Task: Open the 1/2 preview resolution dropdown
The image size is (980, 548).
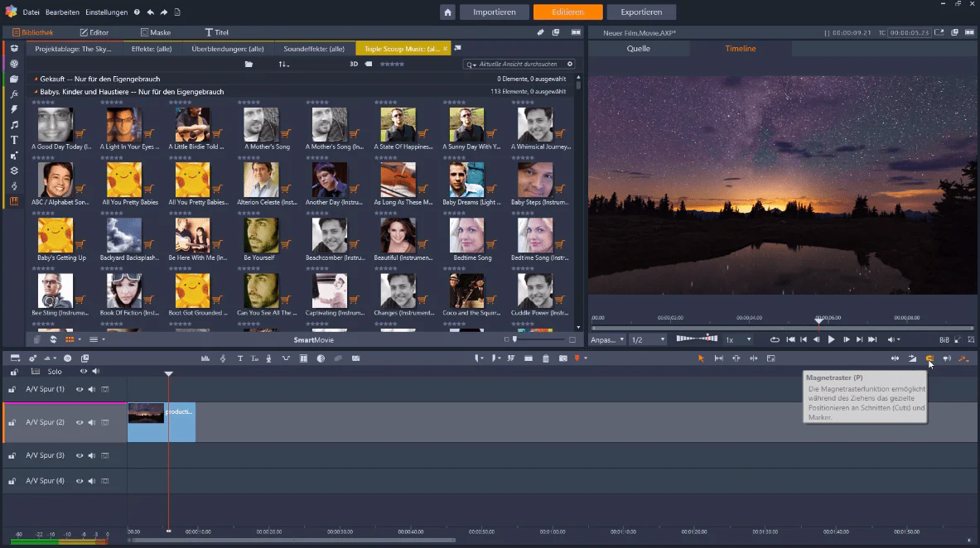Action: click(648, 340)
